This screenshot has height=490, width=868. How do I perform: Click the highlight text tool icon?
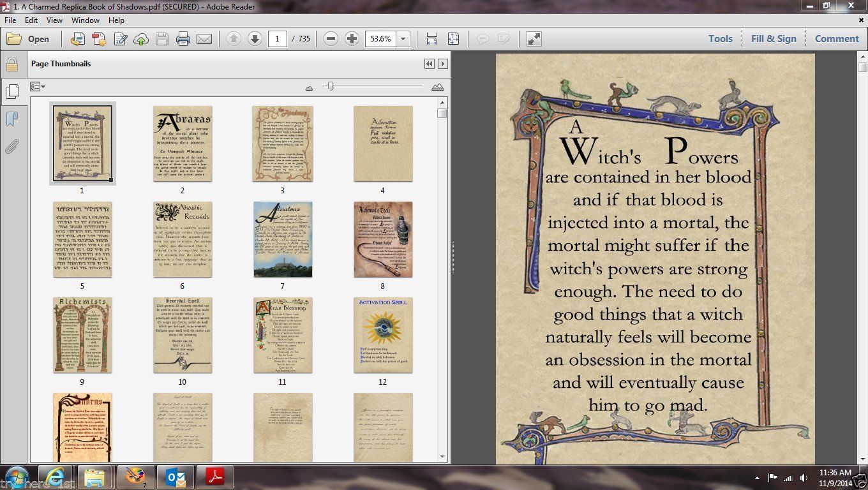pyautogui.click(x=504, y=39)
